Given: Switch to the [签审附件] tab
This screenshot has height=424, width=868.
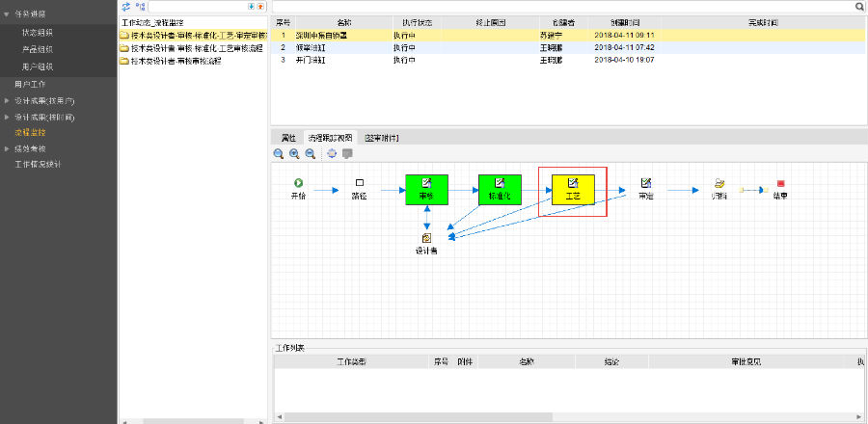Looking at the screenshot, I should tap(381, 138).
